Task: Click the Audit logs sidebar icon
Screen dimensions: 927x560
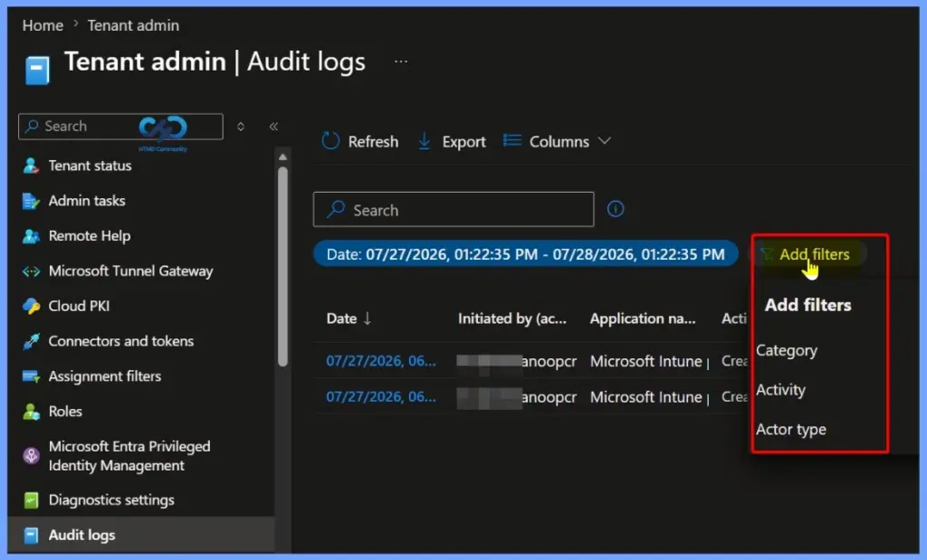Action: point(31,536)
